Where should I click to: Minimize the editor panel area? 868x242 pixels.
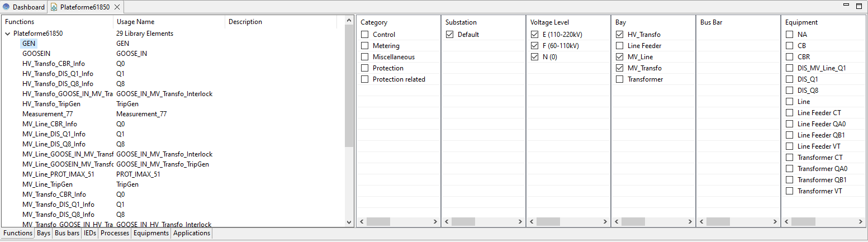tap(847, 6)
